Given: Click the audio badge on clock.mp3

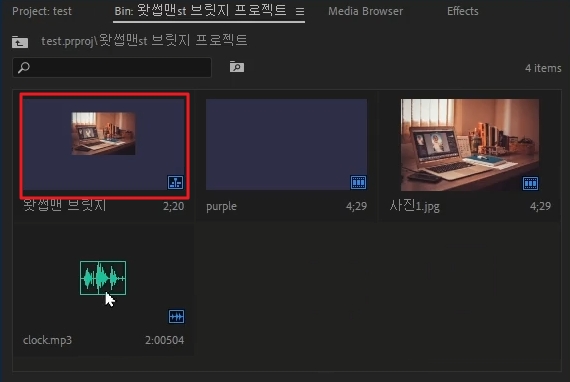Looking at the screenshot, I should pyautogui.click(x=176, y=317).
